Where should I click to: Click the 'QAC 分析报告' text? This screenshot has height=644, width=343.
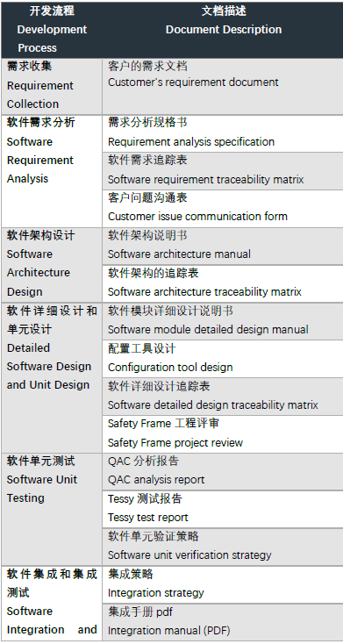(x=143, y=461)
